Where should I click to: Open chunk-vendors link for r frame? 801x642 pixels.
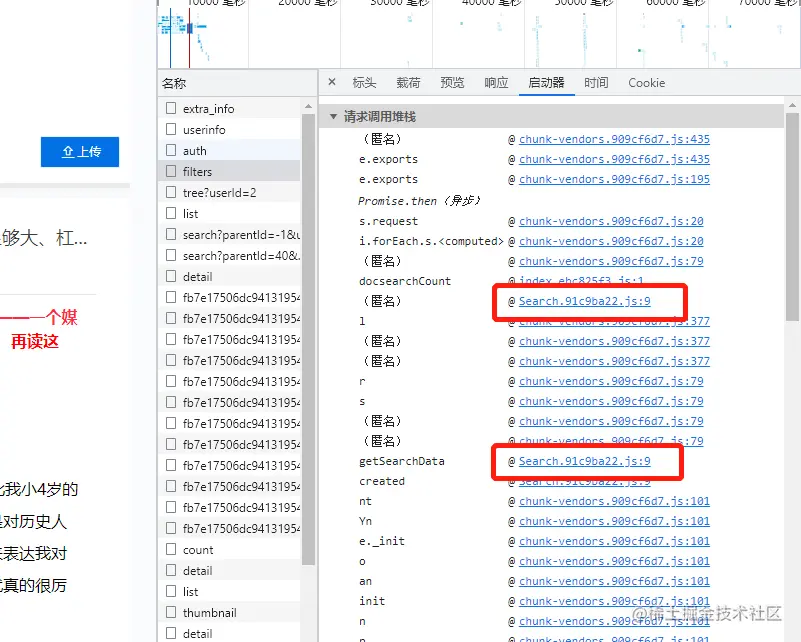[611, 381]
